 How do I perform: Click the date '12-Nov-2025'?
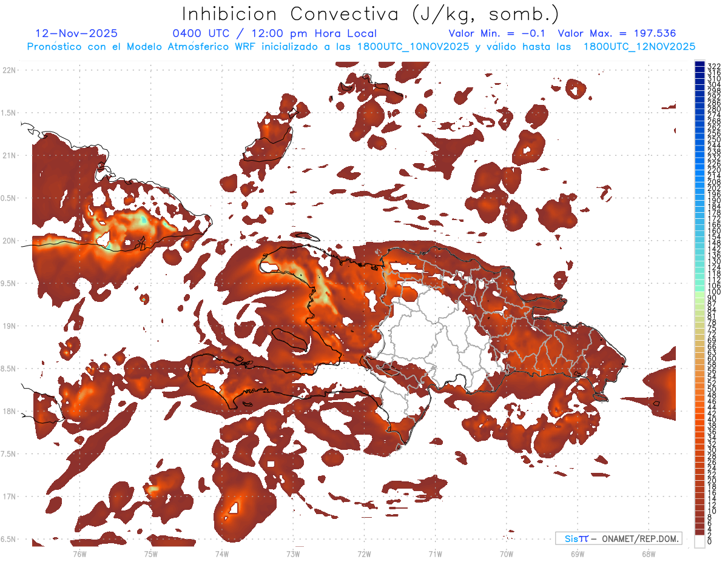point(76,34)
